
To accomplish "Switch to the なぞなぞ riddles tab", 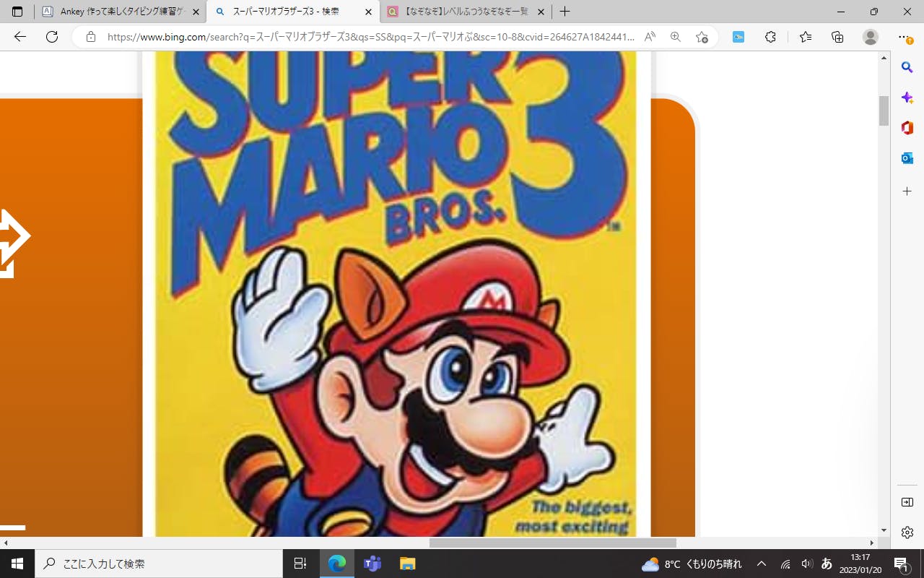I will 462,12.
